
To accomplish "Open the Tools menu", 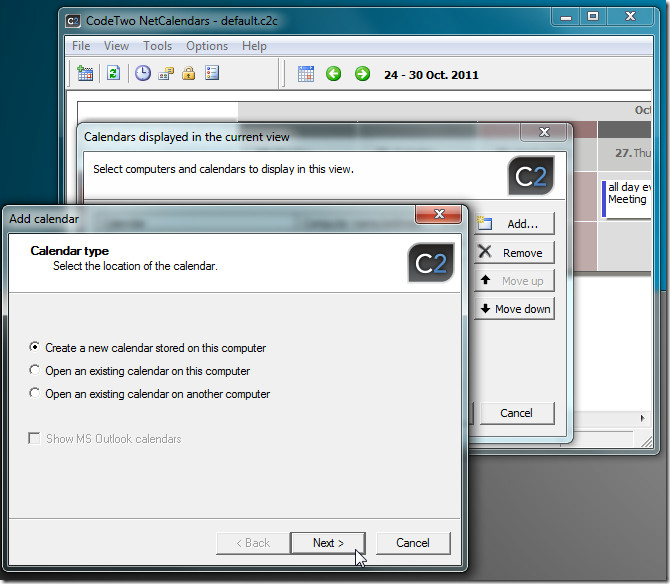I will coord(157,46).
